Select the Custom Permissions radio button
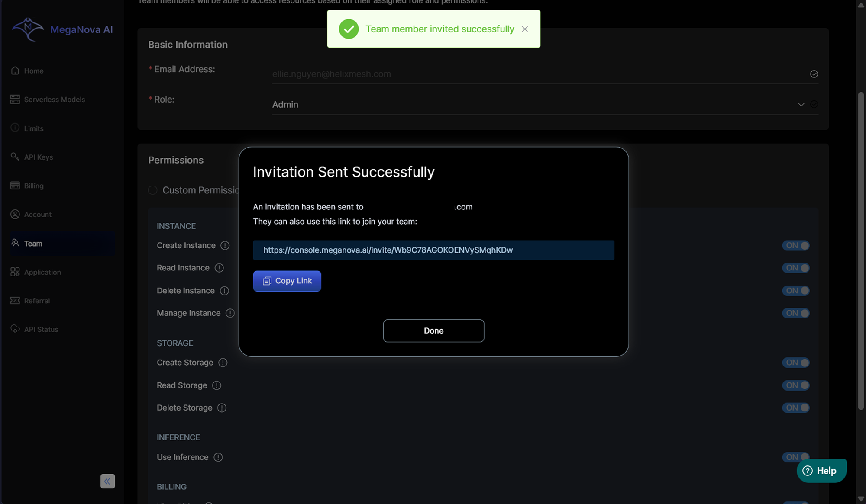The height and width of the screenshot is (504, 866). point(152,190)
